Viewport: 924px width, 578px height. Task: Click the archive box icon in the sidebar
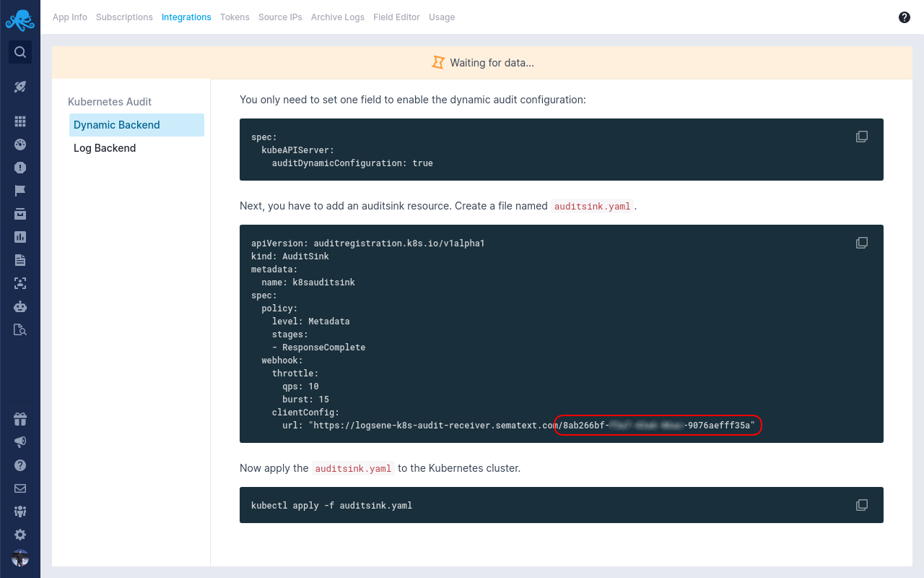(20, 214)
